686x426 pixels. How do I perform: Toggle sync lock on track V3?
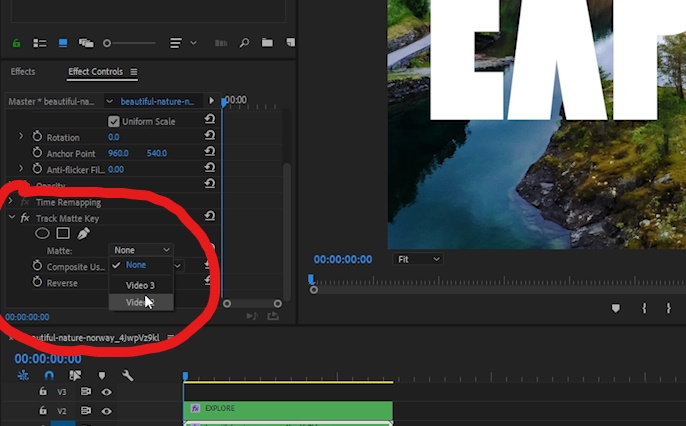pos(86,391)
